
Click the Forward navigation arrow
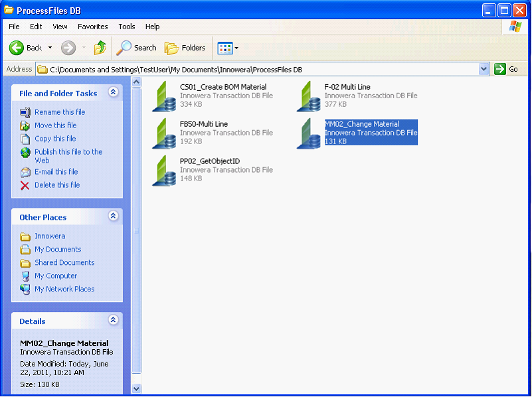(x=68, y=48)
